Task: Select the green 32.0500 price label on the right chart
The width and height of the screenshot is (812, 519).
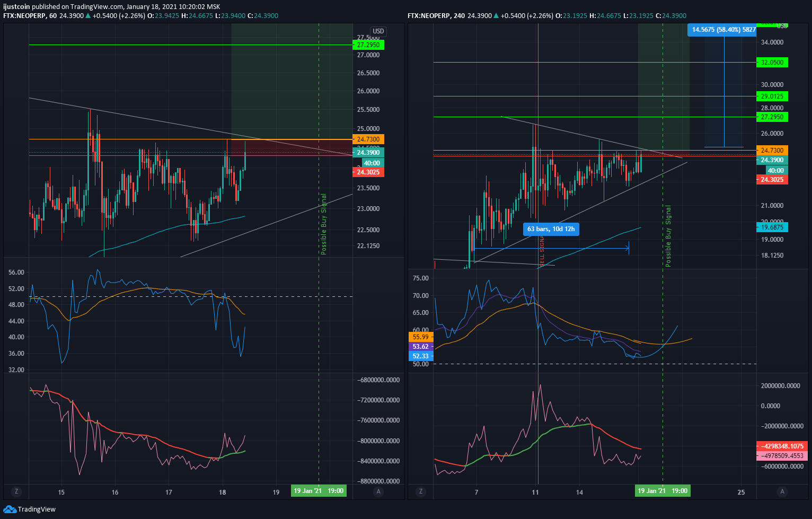Action: pos(772,63)
